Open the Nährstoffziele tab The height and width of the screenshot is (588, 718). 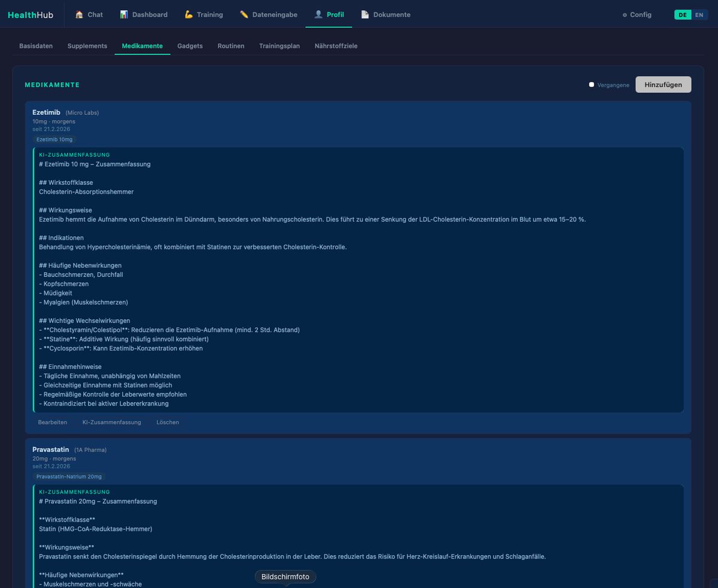pos(336,46)
